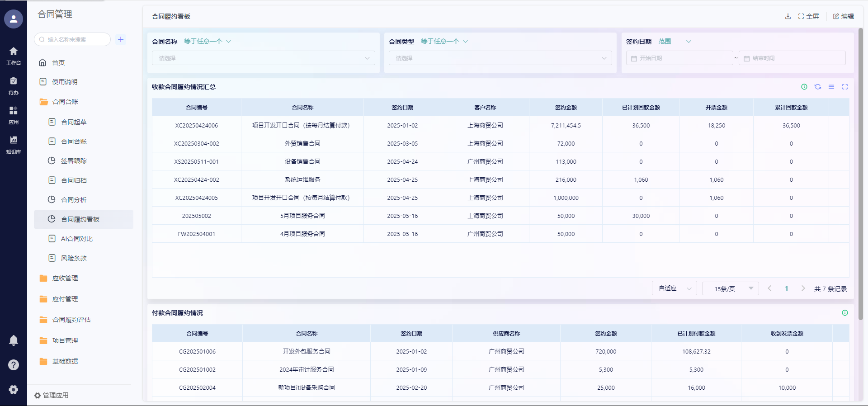Open the notification bell in the left rail
The width and height of the screenshot is (868, 406).
click(14, 340)
